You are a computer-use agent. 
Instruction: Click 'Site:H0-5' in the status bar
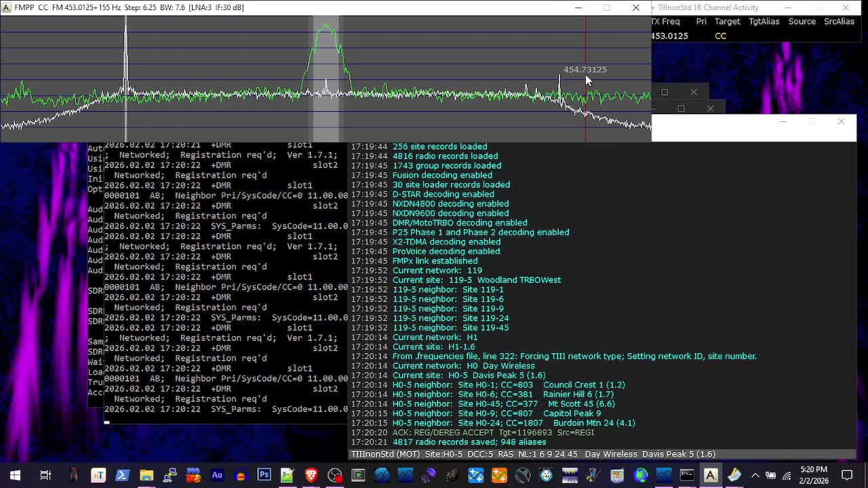(443, 454)
